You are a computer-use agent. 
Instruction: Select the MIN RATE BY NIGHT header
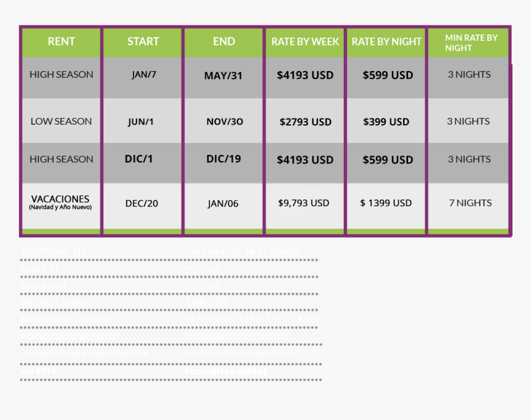click(x=470, y=43)
